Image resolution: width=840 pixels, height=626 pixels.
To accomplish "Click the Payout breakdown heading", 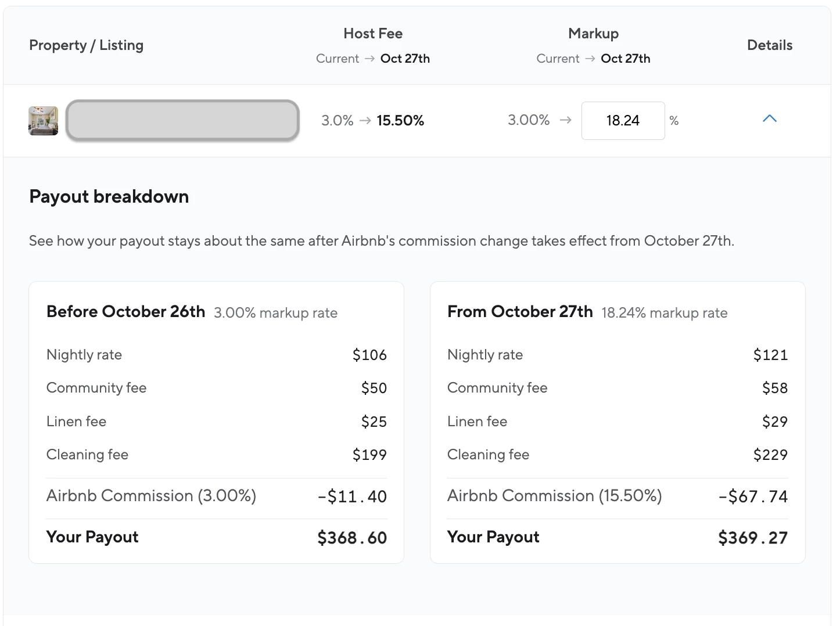I will [109, 197].
